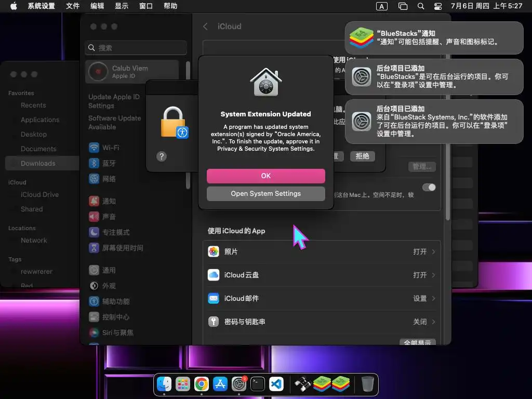Select the 声音 sound icon
The width and height of the screenshot is (532, 399).
pyautogui.click(x=94, y=217)
